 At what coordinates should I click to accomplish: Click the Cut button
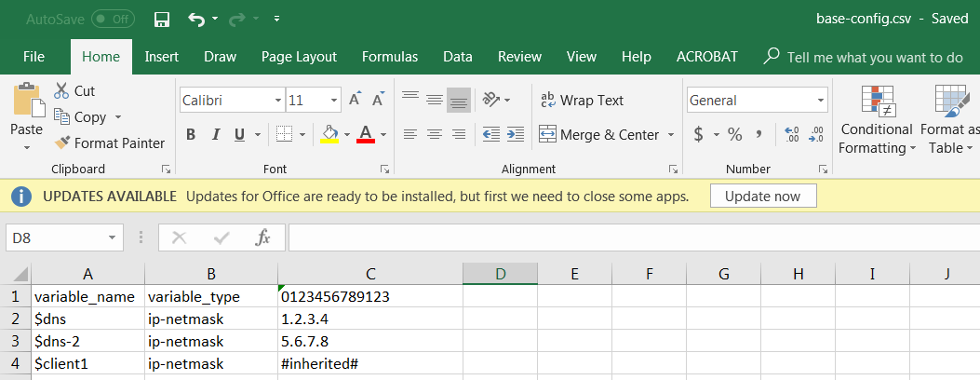(x=74, y=91)
